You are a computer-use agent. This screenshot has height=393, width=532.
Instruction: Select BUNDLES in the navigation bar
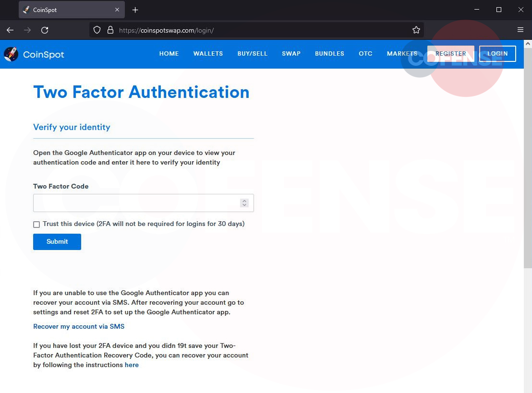329,54
